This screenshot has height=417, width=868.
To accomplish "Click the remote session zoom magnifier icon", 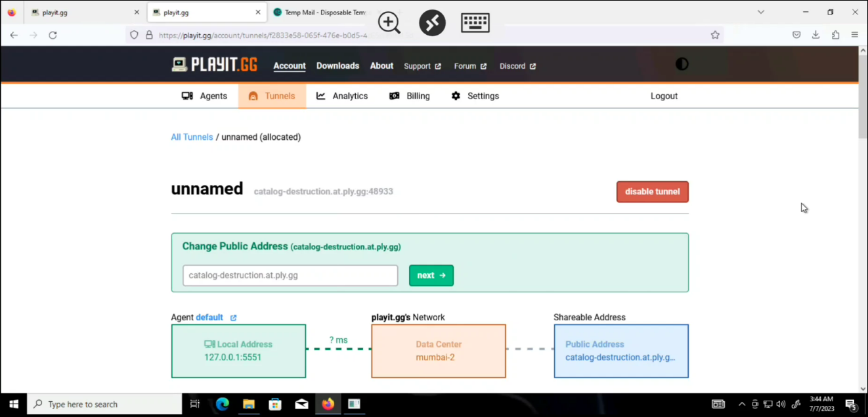I will coord(389,22).
